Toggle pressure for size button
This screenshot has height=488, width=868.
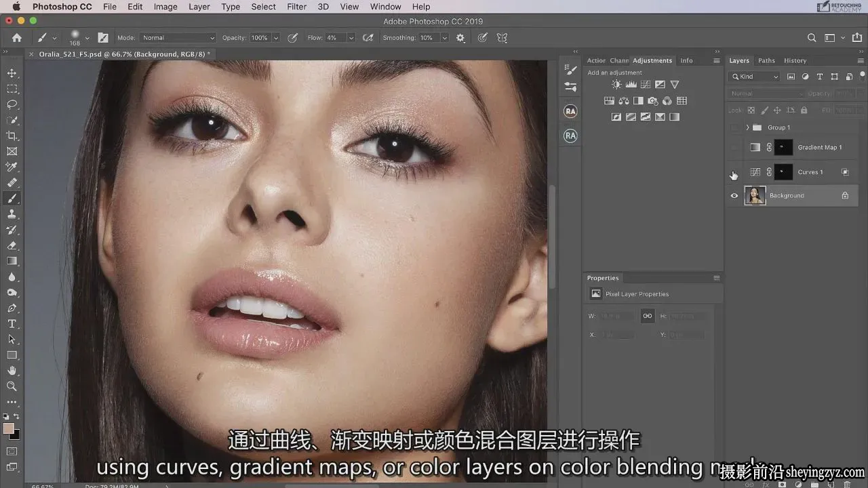point(482,38)
